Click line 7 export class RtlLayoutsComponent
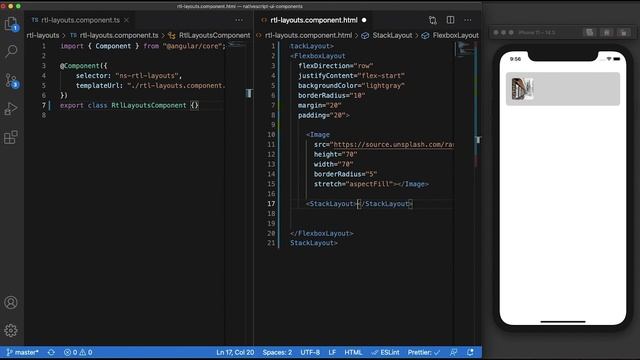This screenshot has height=360, width=640. coord(129,105)
